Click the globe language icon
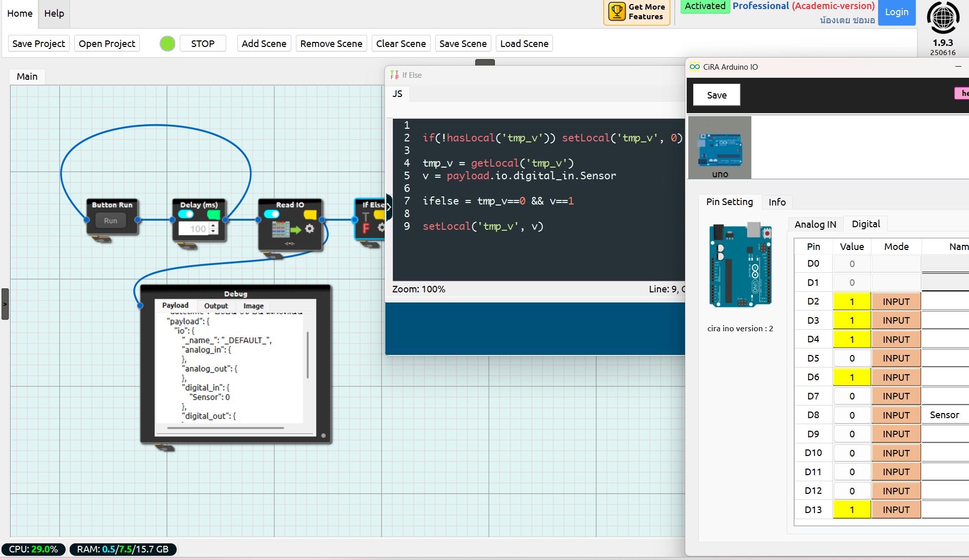Viewport: 969px width, 560px height. pos(943,18)
